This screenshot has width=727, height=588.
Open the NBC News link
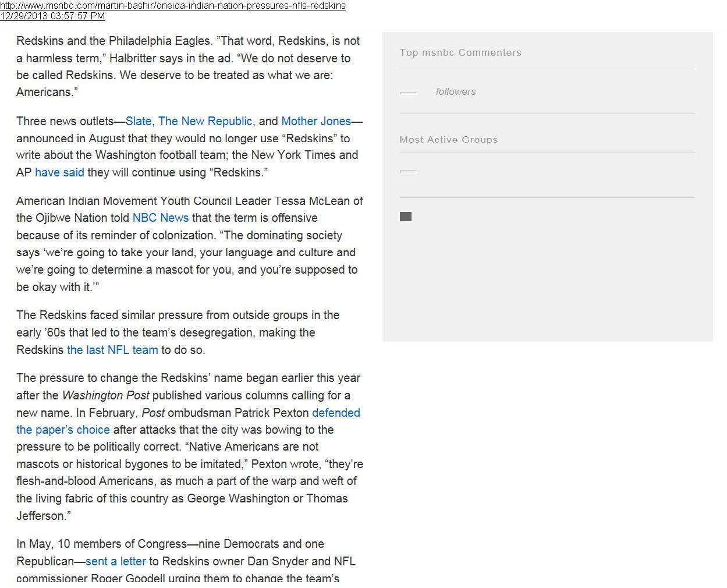pyautogui.click(x=161, y=218)
